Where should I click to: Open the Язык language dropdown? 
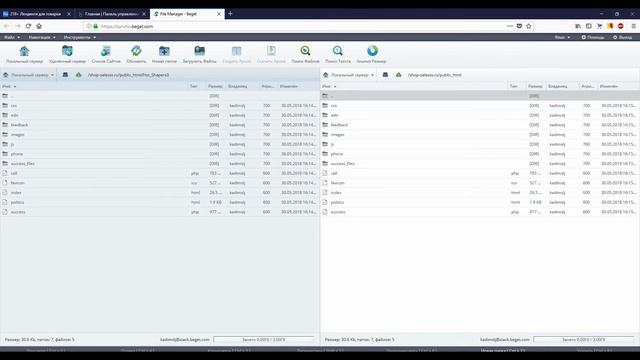(562, 37)
